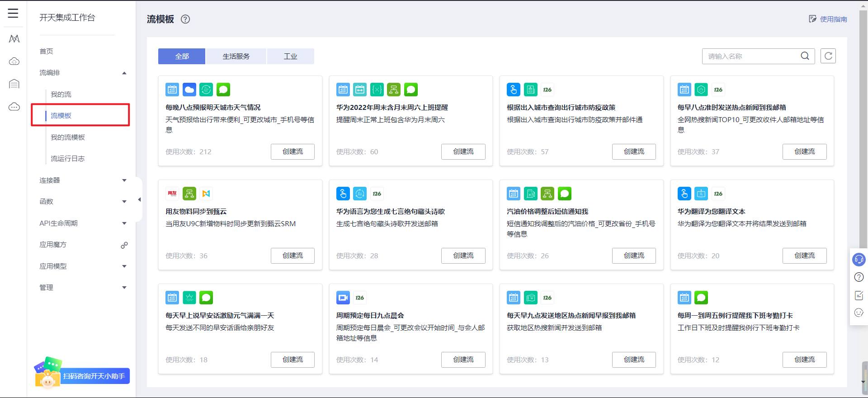Viewport: 868px width, 398px height.
Task: Click the 甄云 logo icon in 用友物料同步 card
Action: [x=206, y=194]
